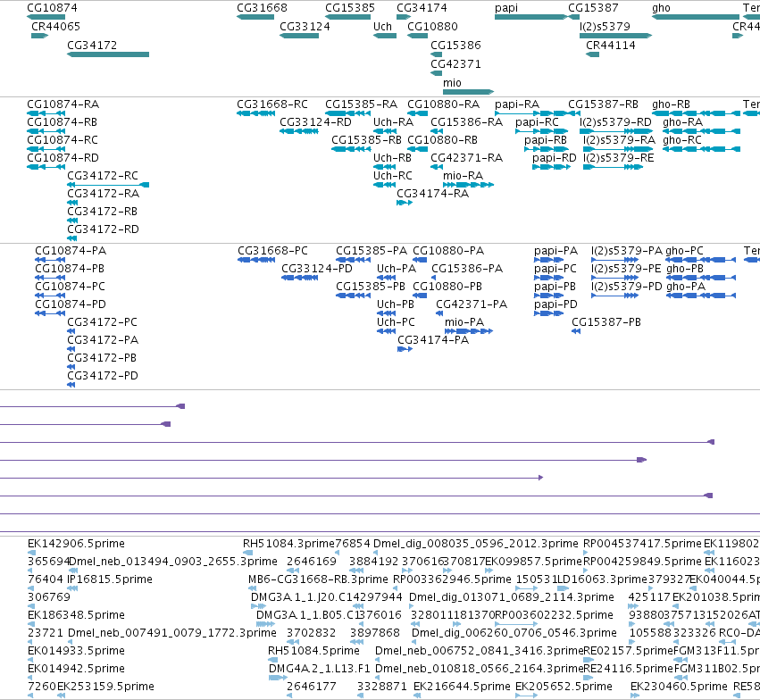Select the CR44065 gene label
Viewport: 760px width, 700px height.
[x=55, y=27]
